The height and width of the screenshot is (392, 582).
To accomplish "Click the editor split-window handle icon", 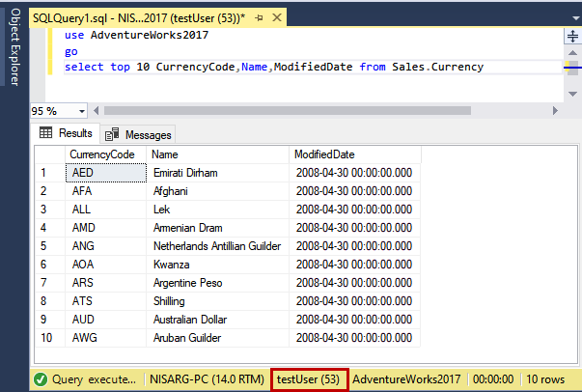I will (x=572, y=35).
